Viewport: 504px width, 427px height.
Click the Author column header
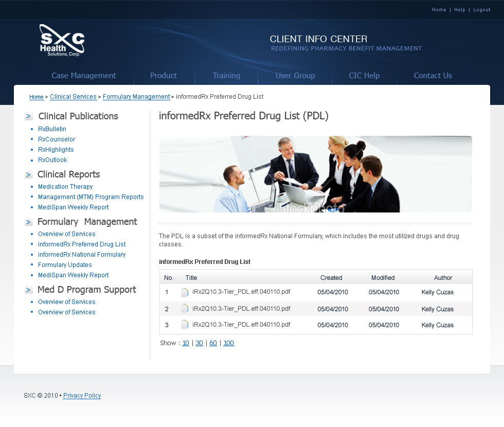443,278
